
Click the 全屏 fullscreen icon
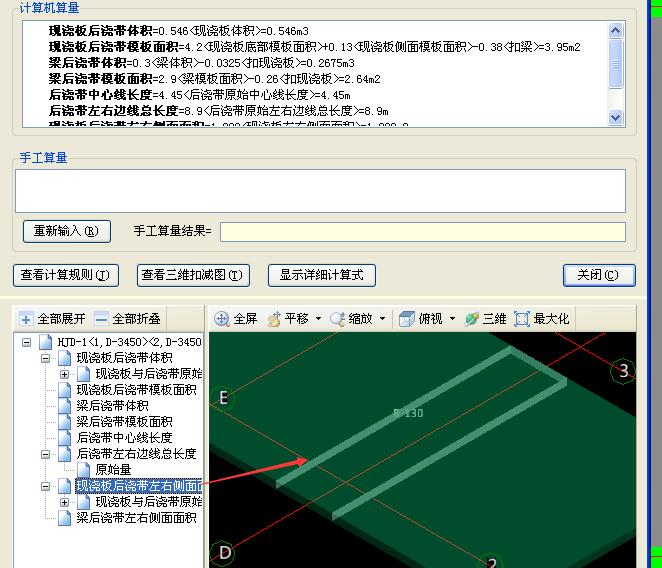tap(221, 319)
